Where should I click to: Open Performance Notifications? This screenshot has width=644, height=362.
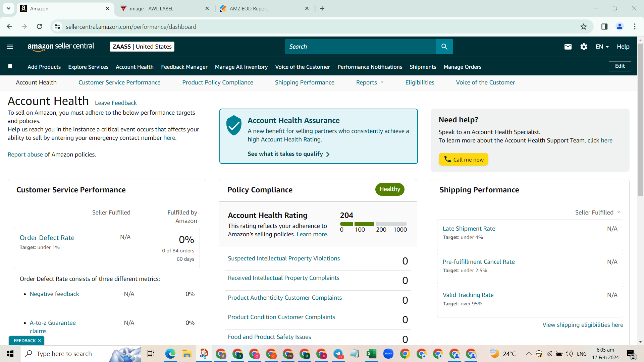[370, 67]
